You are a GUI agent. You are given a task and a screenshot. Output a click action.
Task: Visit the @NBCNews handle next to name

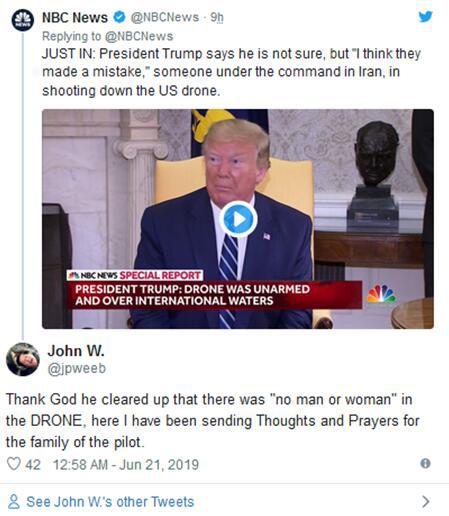tap(165, 17)
